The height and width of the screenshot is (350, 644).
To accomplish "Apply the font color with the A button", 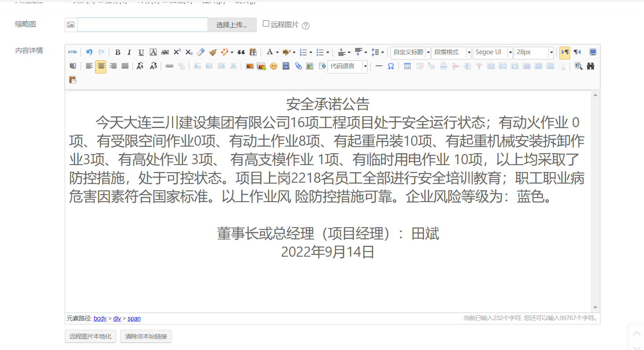I will coord(269,52).
